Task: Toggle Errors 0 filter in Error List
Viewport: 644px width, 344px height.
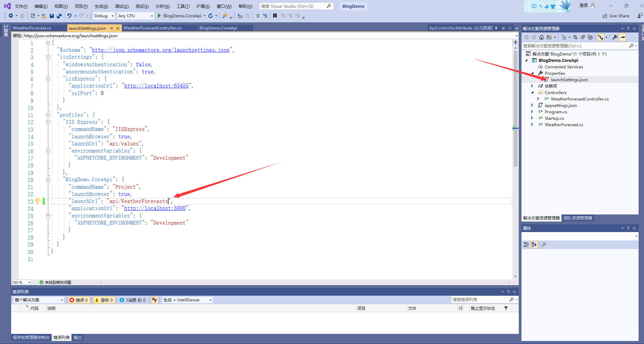Action: pyautogui.click(x=79, y=300)
